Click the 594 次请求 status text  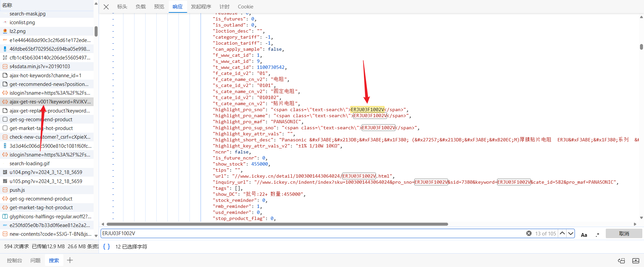click(x=16, y=247)
